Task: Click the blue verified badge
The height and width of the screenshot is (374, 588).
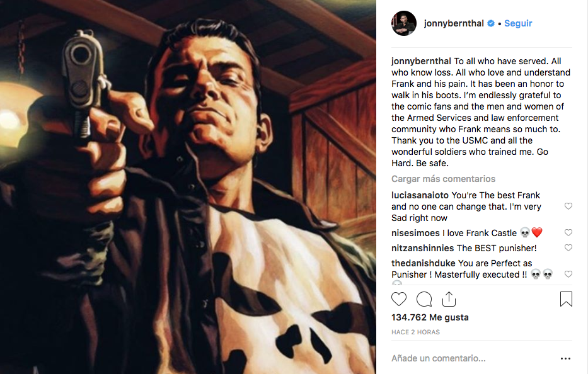Action: pos(491,23)
